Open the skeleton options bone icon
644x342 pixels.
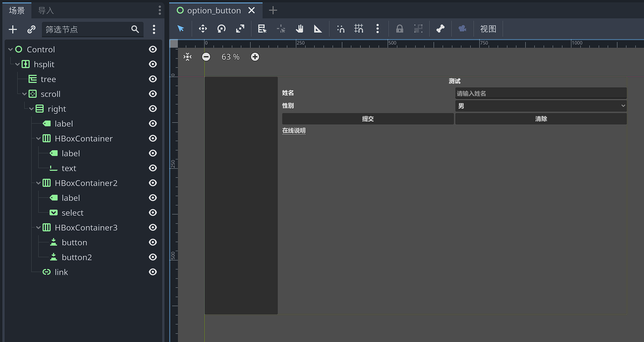point(440,29)
